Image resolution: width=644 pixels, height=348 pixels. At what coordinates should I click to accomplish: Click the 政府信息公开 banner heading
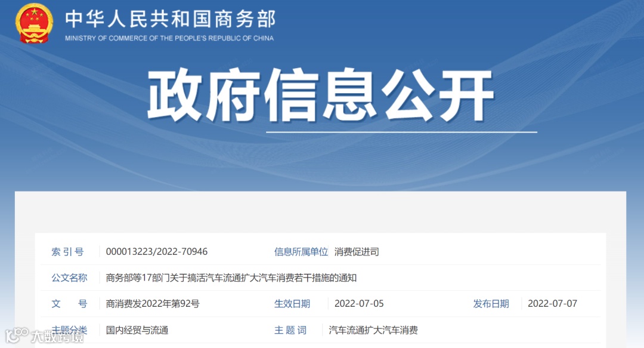(x=320, y=96)
